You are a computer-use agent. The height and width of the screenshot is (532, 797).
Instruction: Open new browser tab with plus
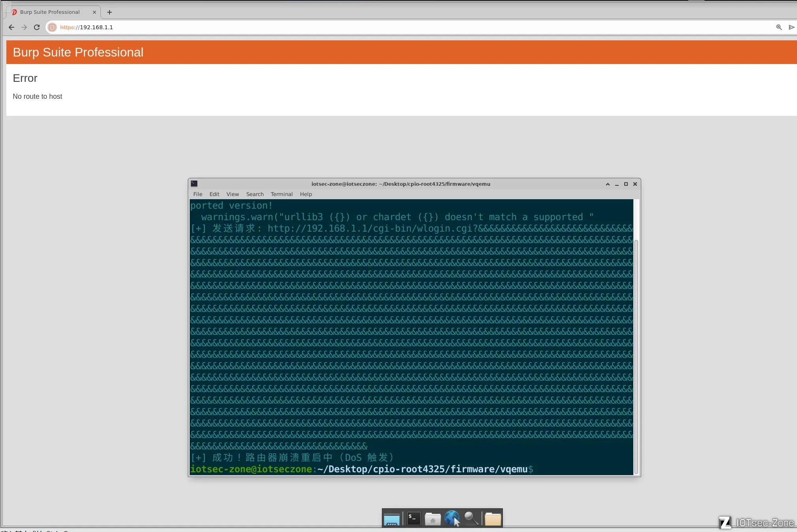110,12
